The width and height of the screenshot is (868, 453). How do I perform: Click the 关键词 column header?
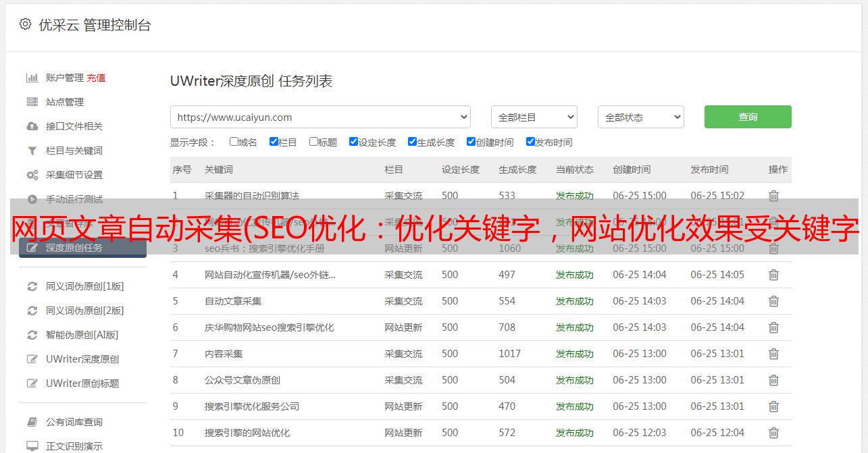(x=219, y=169)
